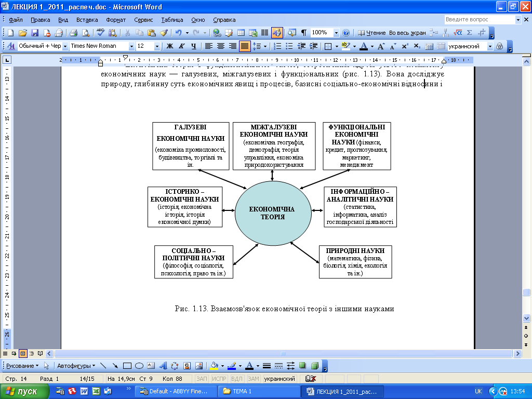The width and height of the screenshot is (532, 399).
Task: Switch to ТЕМА 1 taskbar window
Action: coord(259,391)
